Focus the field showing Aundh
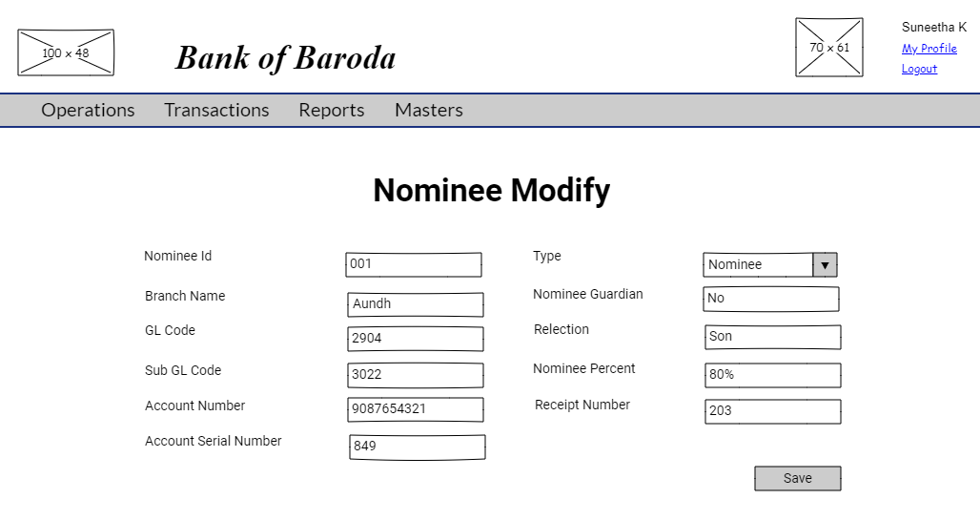Viewport: 980px width, 520px height. click(416, 304)
